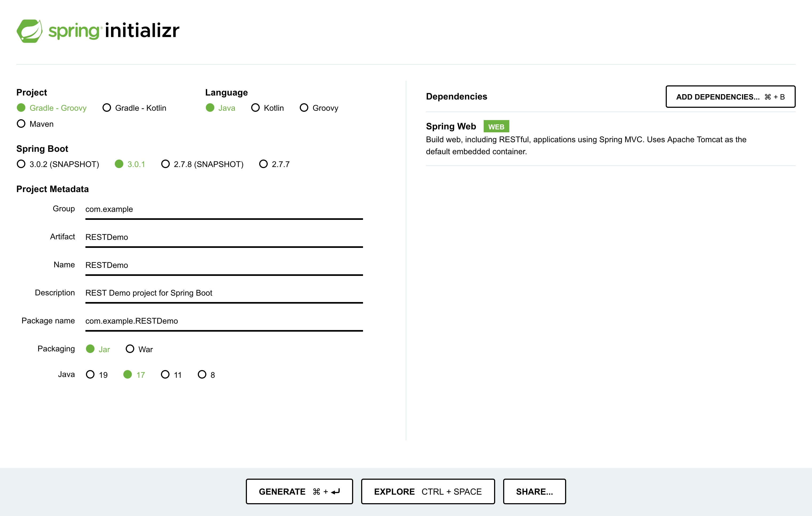The image size is (812, 516).
Task: Click the Share button
Action: [534, 491]
